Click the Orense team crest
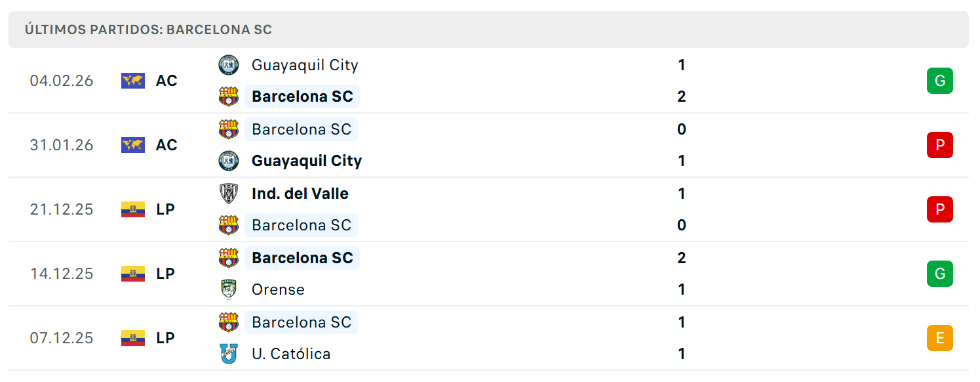 tap(228, 289)
